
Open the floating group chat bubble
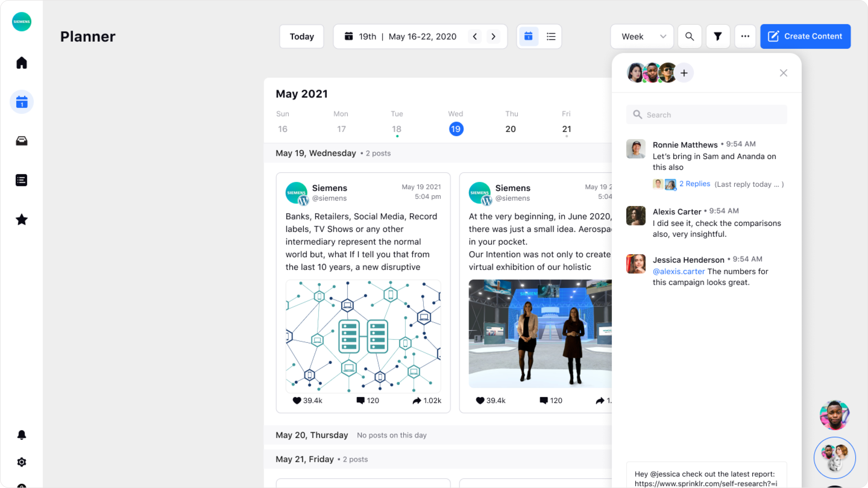point(835,458)
